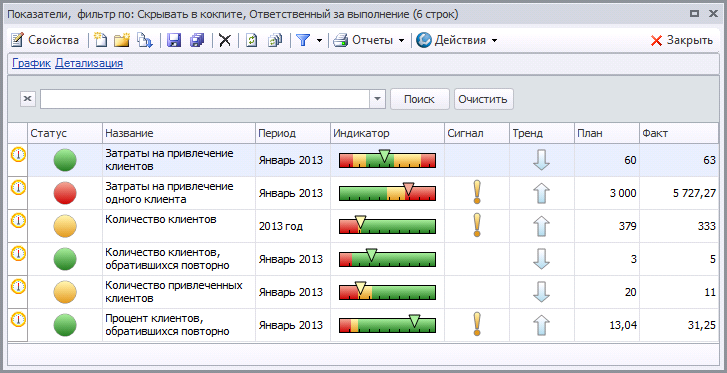Screen dimensions: 727x373
Task: Expand the search field dropdown arrow
Action: coord(377,99)
